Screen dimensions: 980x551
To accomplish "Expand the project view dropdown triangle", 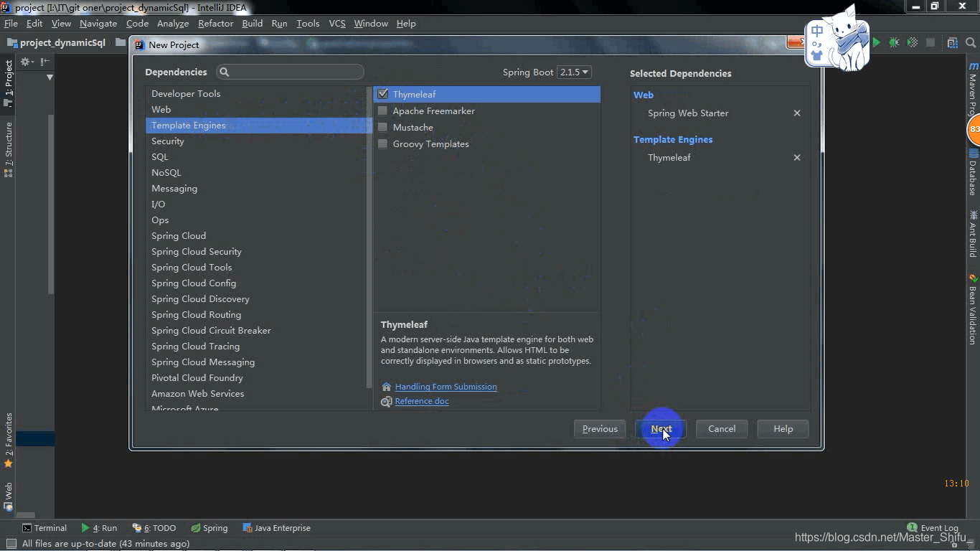I will coord(50,77).
